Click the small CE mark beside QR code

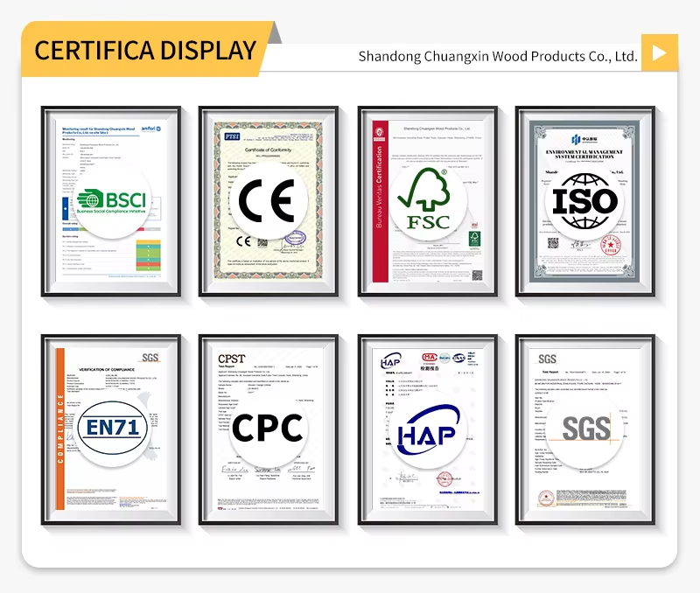click(244, 241)
